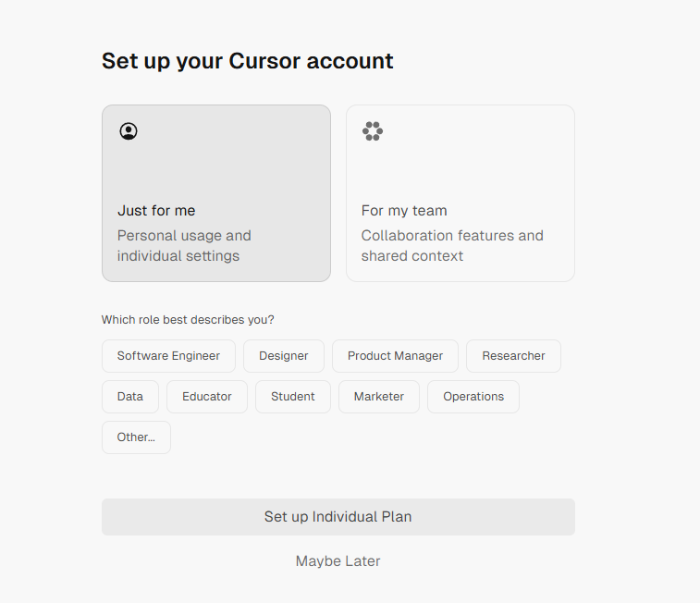Skip setup with Maybe Later
Screen dimensions: 700x603
pos(338,561)
